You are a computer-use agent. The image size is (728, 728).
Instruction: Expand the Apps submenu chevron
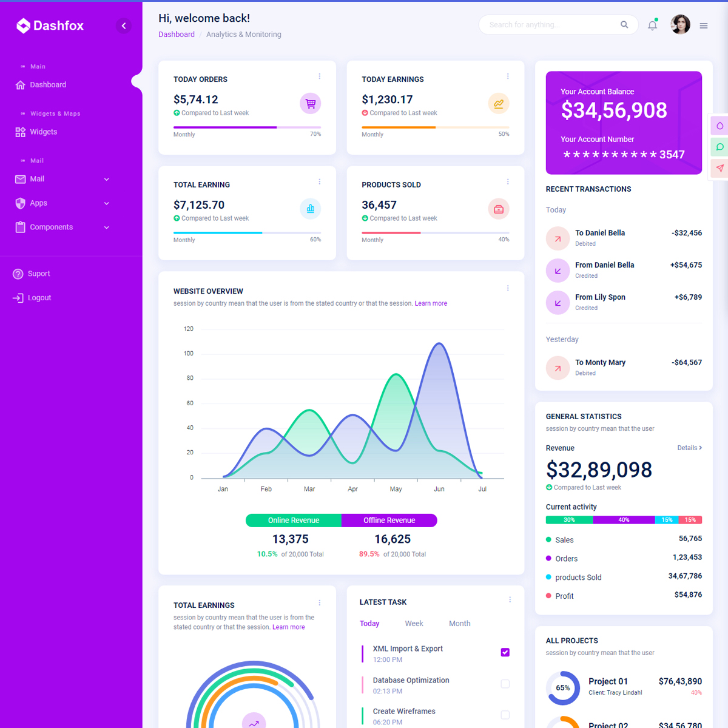(107, 203)
